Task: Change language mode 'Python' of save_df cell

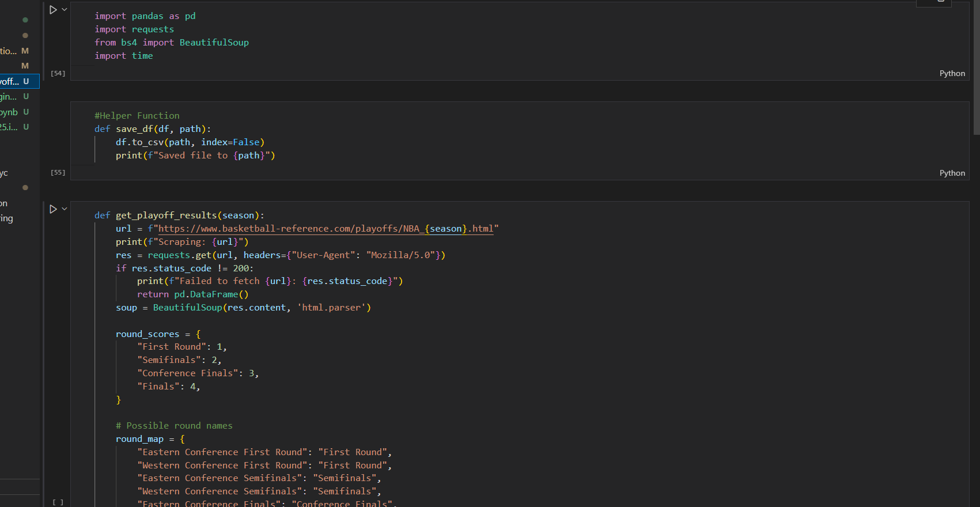Action: tap(952, 173)
